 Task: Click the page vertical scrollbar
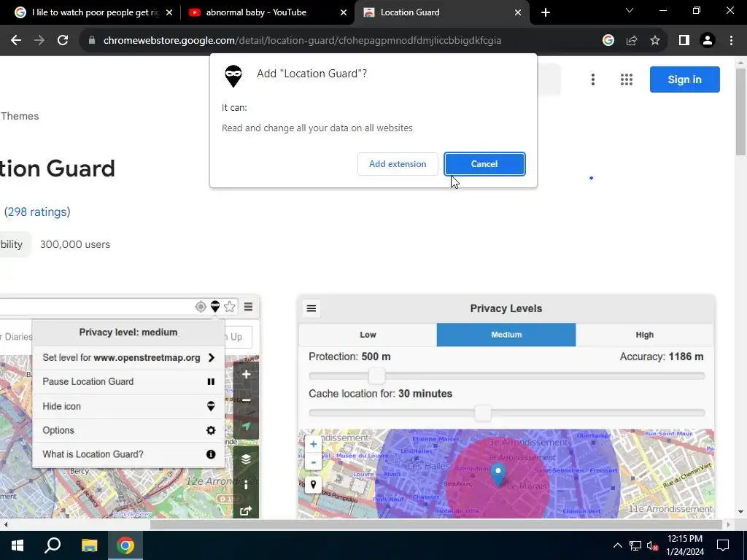click(740, 112)
